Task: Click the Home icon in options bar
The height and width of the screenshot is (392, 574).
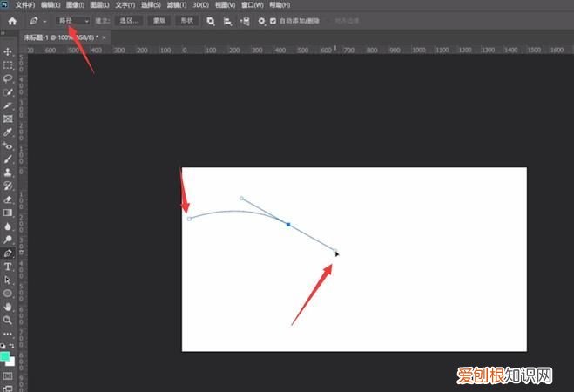Action: tap(12, 20)
